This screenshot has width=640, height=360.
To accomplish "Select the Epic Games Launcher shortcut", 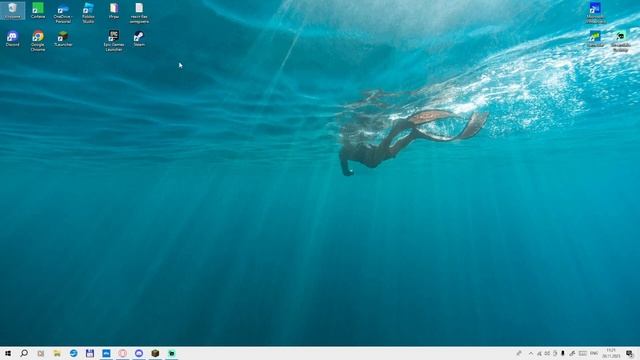I will (114, 41).
